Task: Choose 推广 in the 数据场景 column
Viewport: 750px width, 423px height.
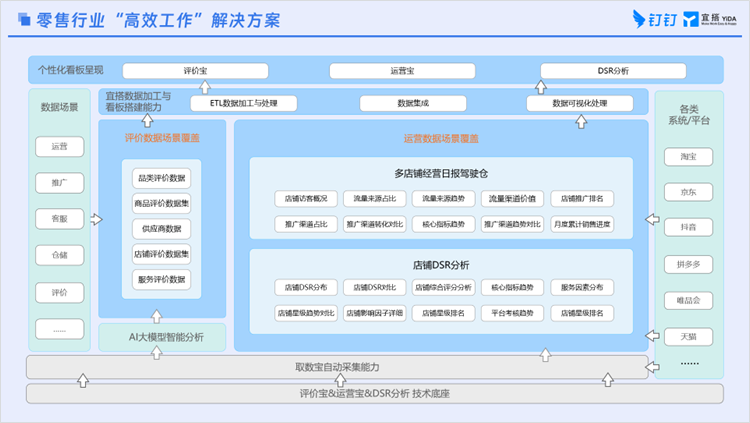Action: coord(59,183)
